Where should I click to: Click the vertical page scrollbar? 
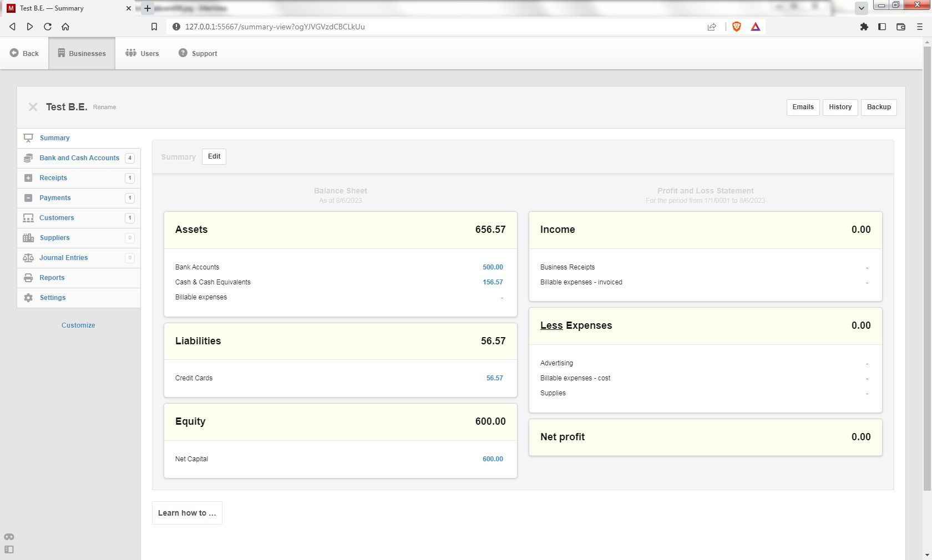tap(927, 268)
